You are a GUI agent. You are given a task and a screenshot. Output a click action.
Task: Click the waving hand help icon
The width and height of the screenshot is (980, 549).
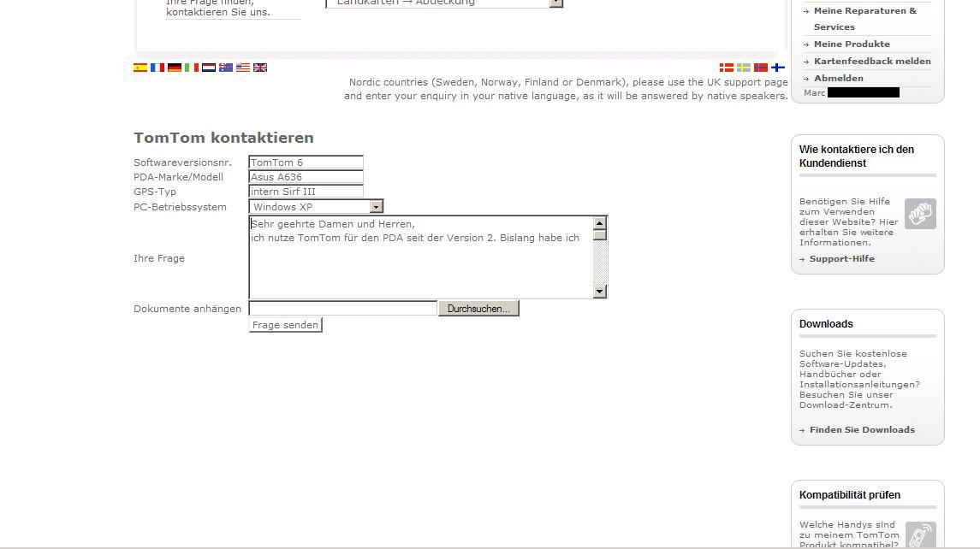[921, 215]
